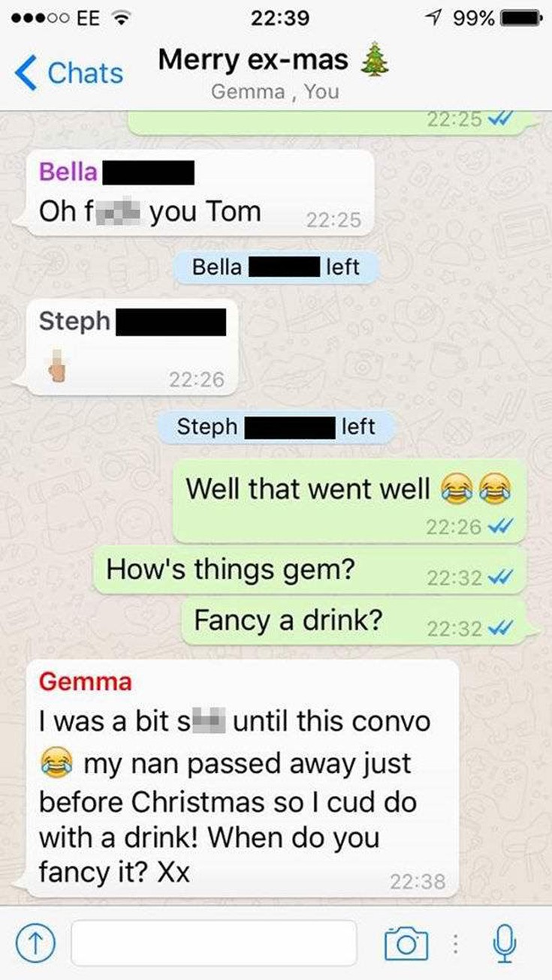Tap sender name Steph
This screenshot has width=552, height=980.
tap(74, 321)
